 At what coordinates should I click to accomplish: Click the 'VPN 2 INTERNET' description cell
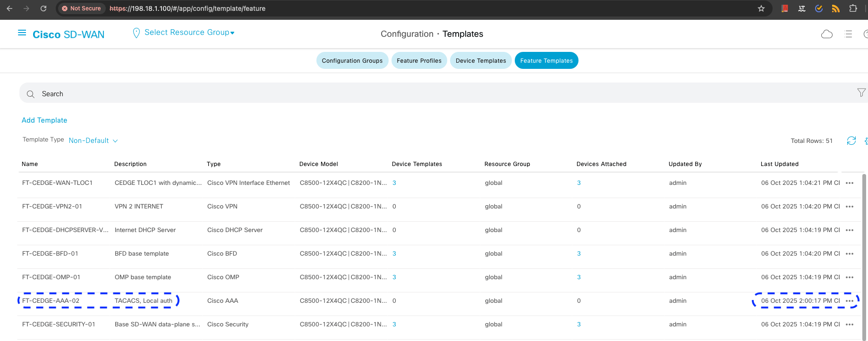(x=139, y=207)
